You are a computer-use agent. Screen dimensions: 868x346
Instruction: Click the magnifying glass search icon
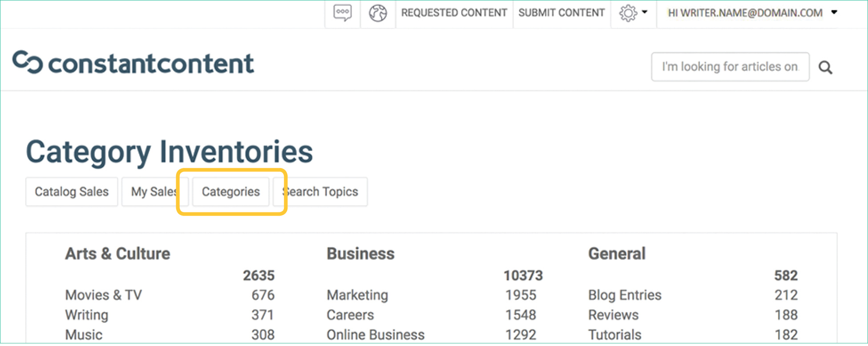pos(825,67)
